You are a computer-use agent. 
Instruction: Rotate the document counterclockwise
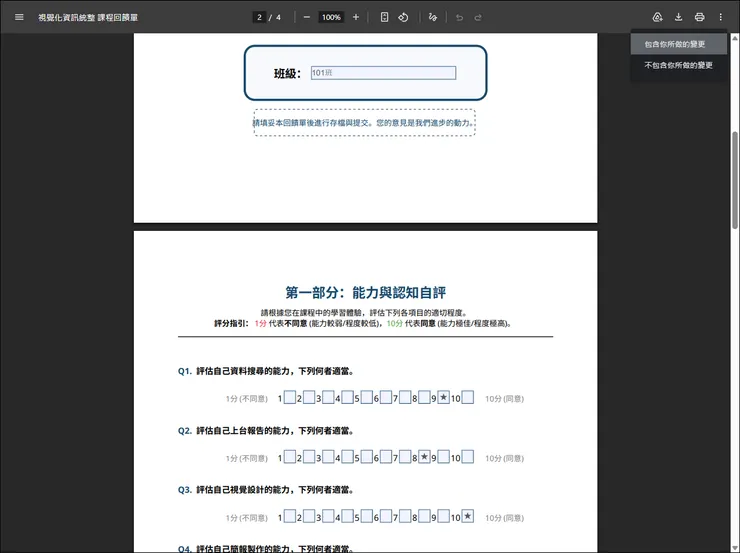[x=403, y=17]
